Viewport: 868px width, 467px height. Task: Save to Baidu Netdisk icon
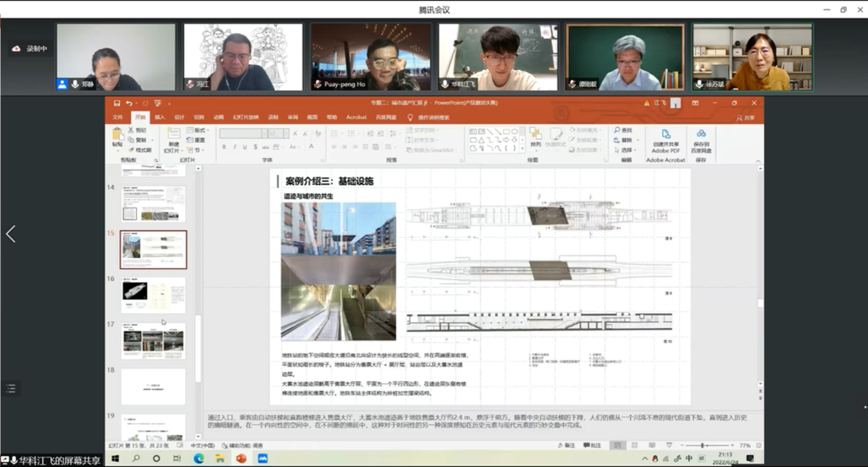click(701, 141)
